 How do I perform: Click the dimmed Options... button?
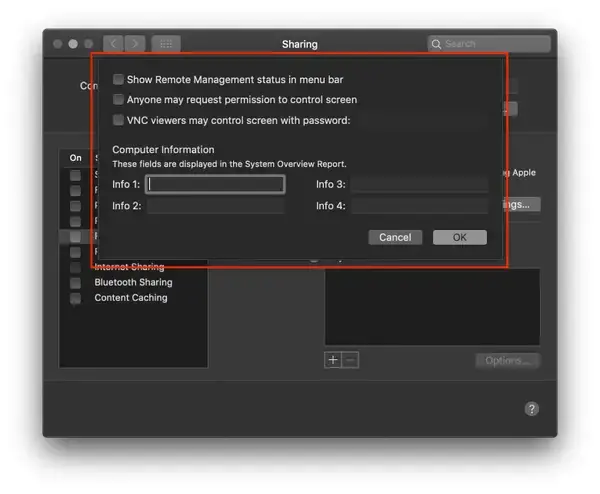[508, 360]
